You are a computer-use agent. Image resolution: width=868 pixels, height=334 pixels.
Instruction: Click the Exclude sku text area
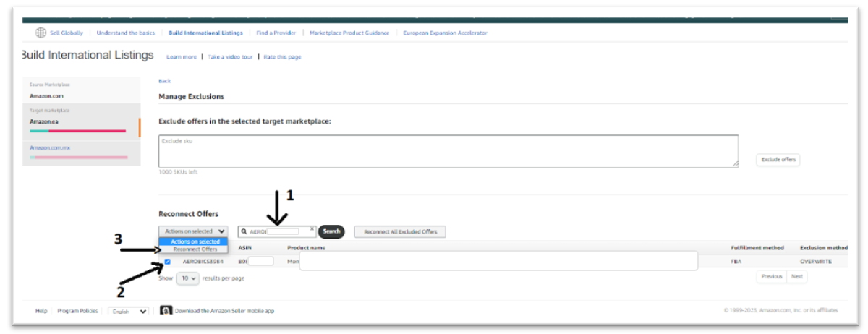[448, 151]
